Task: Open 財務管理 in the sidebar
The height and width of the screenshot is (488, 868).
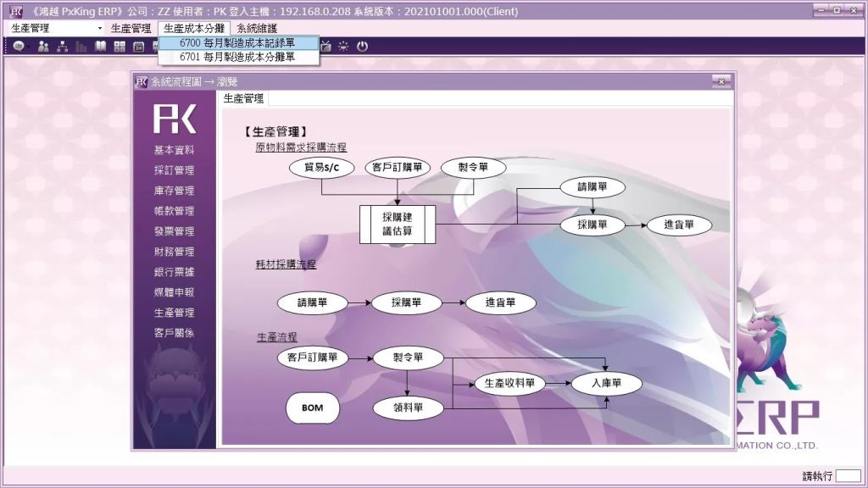Action: (x=174, y=252)
